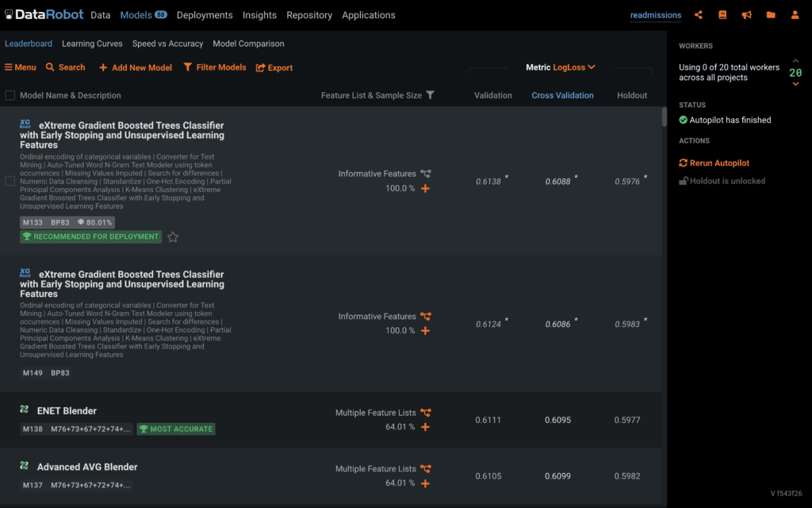The image size is (812, 508).
Task: Open the documentation book icon
Action: 722,15
